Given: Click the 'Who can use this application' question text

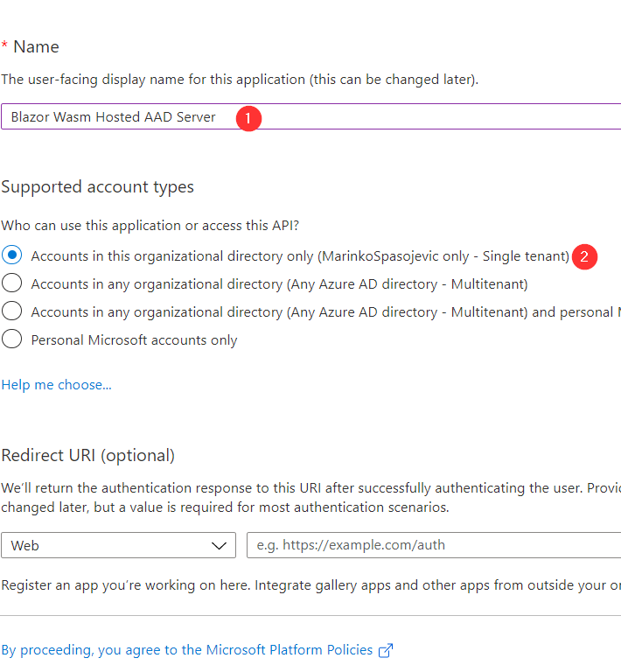Looking at the screenshot, I should (150, 226).
